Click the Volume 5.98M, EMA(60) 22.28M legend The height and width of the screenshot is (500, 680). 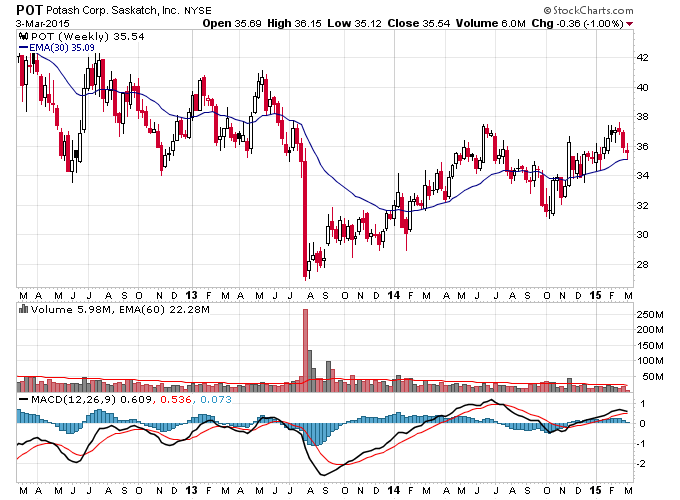tap(120, 310)
